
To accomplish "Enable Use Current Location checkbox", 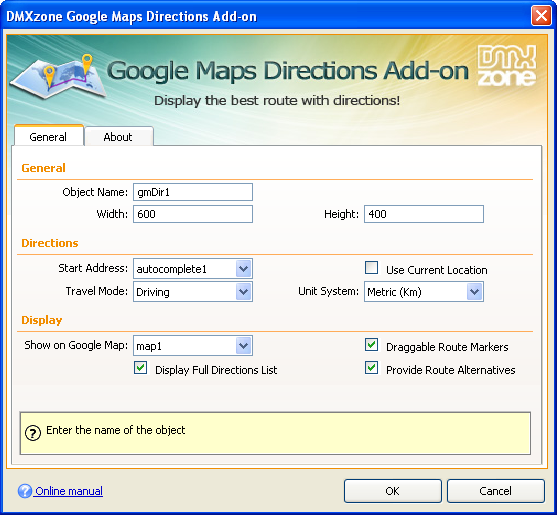I will (372, 268).
